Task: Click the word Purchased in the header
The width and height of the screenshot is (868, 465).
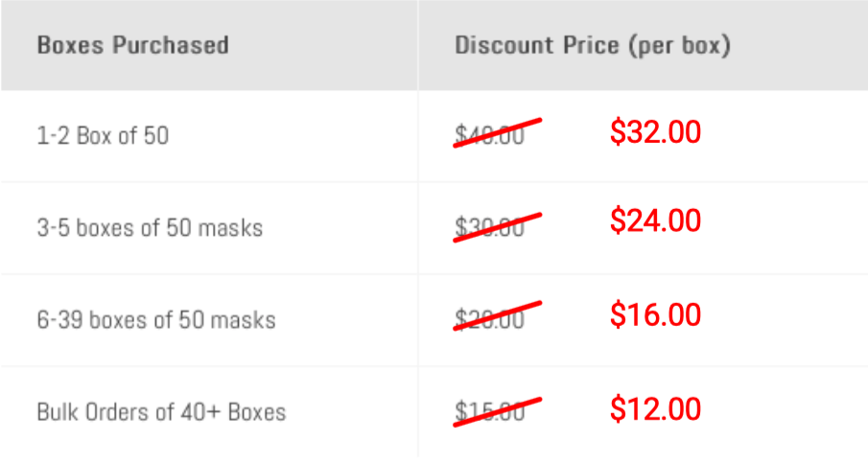Action: tap(171, 45)
